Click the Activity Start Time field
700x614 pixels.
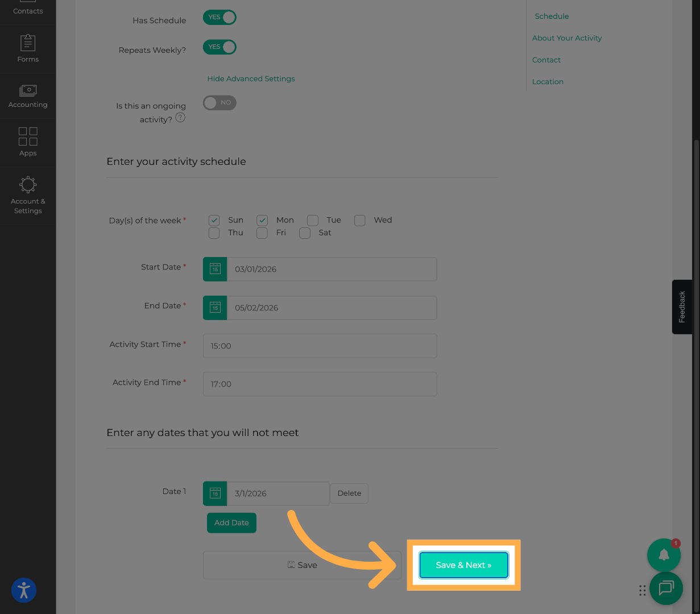[x=320, y=346]
